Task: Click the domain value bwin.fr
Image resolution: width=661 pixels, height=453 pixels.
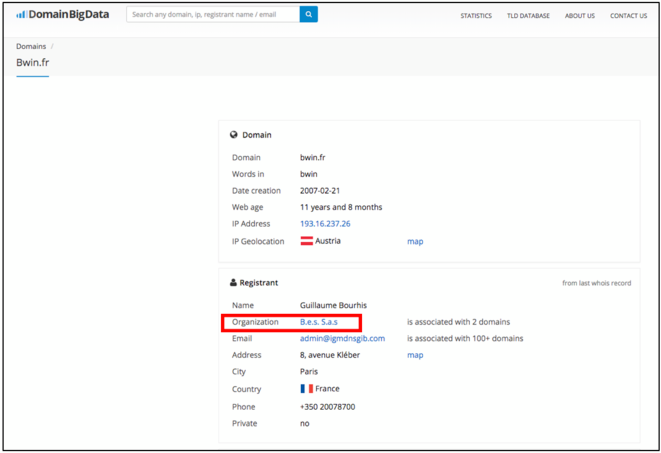Action: [x=312, y=158]
